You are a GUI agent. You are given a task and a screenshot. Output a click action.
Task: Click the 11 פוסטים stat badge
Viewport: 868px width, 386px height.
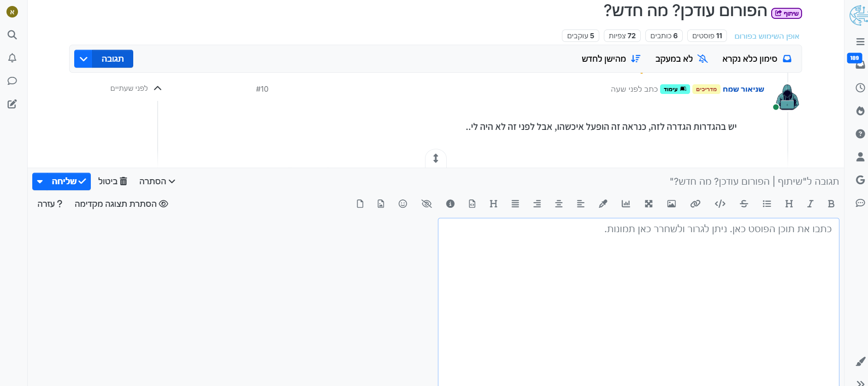click(x=707, y=36)
